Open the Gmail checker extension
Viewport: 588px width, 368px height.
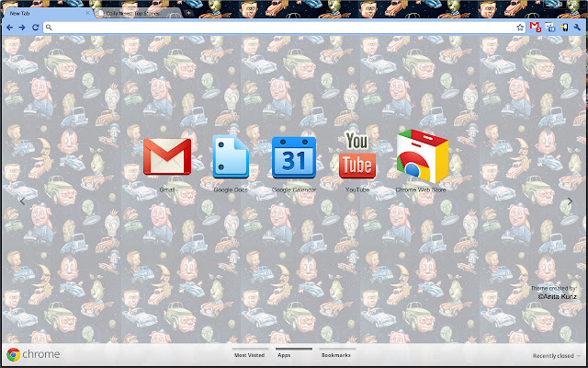tap(535, 27)
